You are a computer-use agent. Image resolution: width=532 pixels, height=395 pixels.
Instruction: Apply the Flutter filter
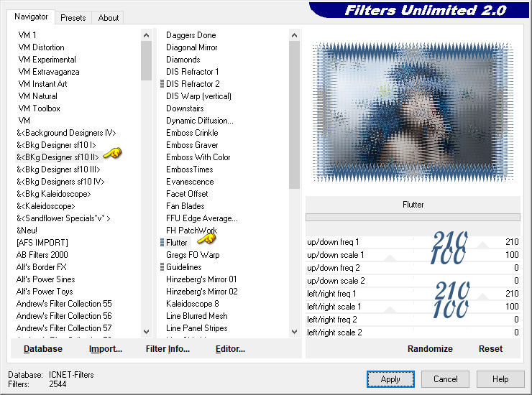click(x=390, y=379)
